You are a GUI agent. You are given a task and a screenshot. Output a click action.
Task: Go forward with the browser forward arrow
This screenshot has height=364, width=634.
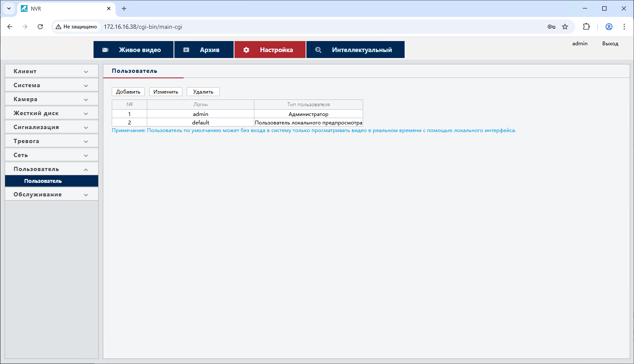(25, 27)
